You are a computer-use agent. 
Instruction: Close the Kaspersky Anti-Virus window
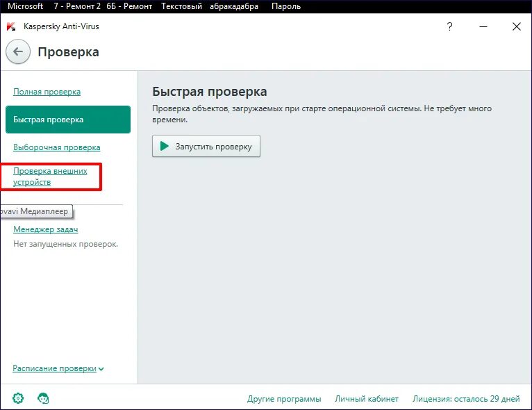[517, 26]
